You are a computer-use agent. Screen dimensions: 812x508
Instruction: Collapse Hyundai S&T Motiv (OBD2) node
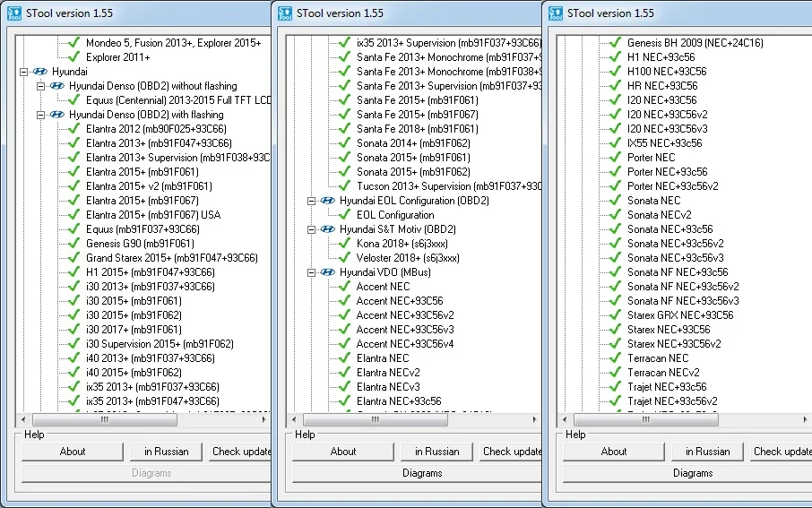coord(311,229)
